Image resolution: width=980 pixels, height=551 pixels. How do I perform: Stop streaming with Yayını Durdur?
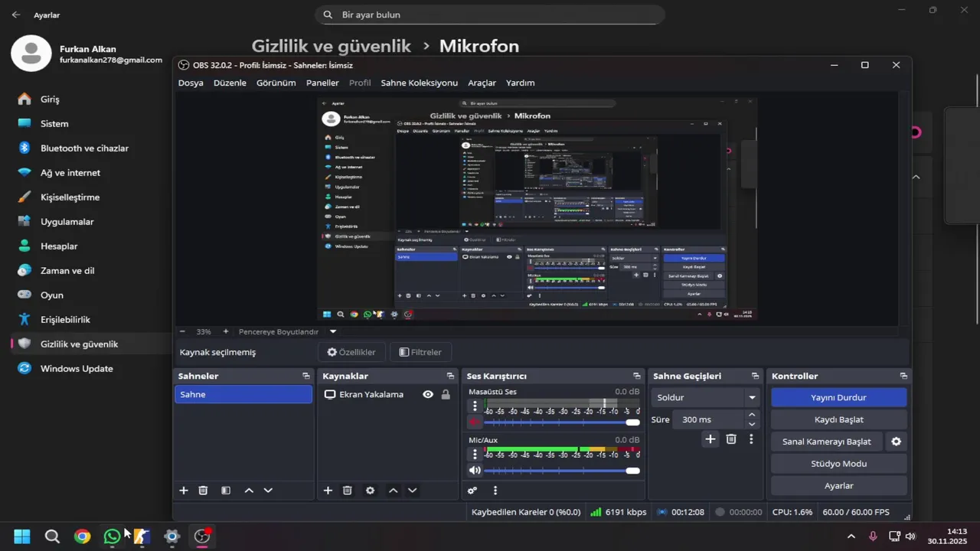pos(838,398)
